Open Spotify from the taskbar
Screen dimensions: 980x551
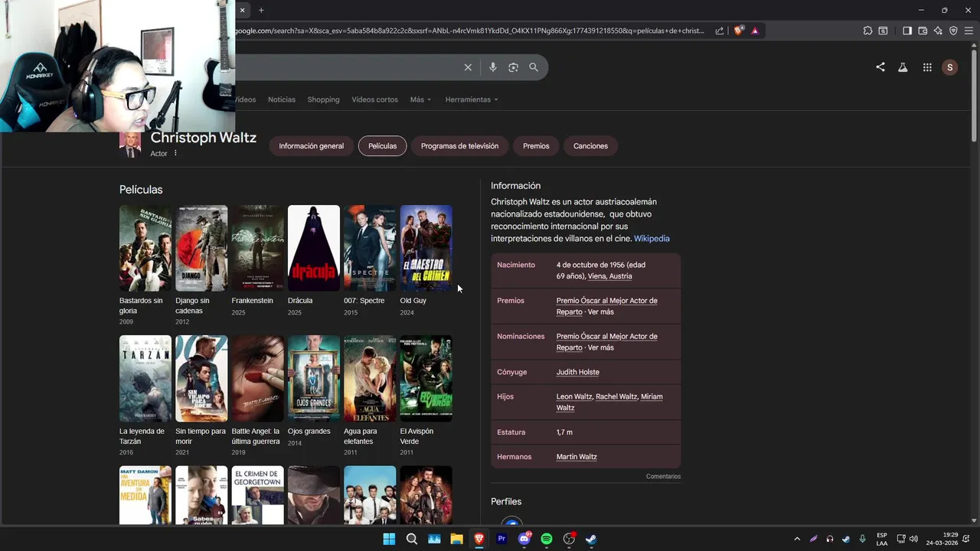pos(547,539)
